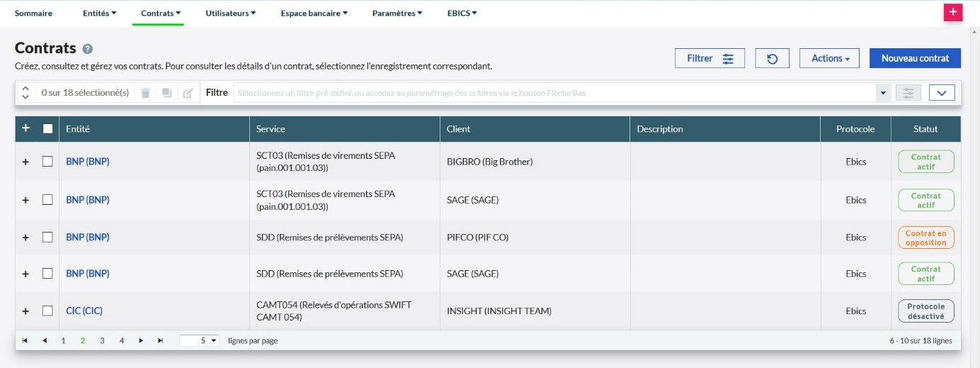Viewport: 980px width, 368px height.
Task: Open the EBICS menu
Action: [462, 13]
